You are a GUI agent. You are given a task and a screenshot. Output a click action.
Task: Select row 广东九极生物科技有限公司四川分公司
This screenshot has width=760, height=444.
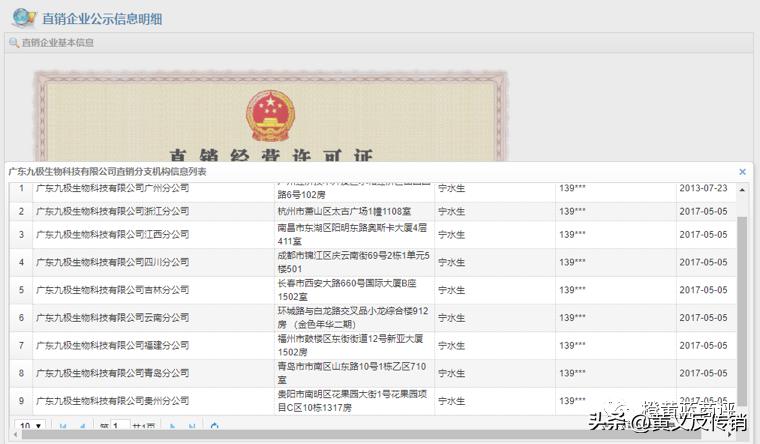click(373, 262)
